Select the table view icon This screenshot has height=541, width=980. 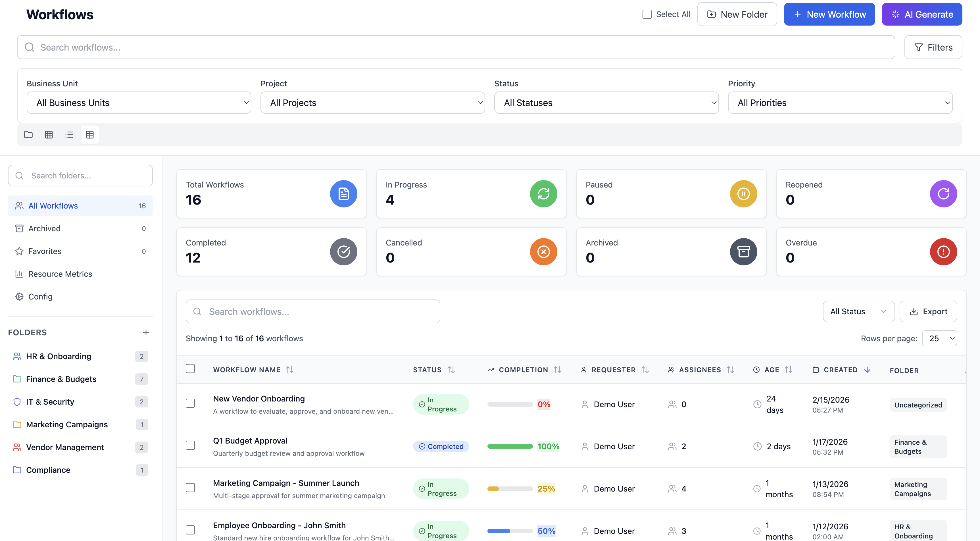coord(90,134)
